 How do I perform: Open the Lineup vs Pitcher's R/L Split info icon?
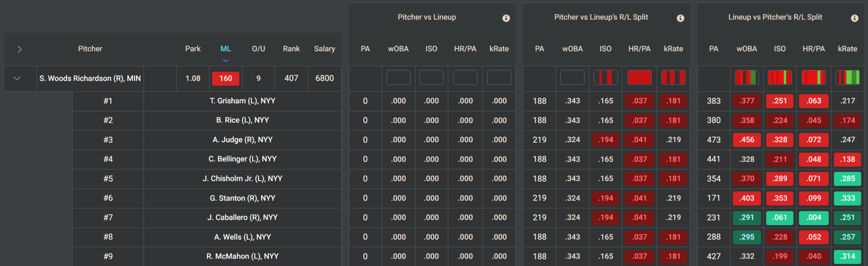(854, 18)
